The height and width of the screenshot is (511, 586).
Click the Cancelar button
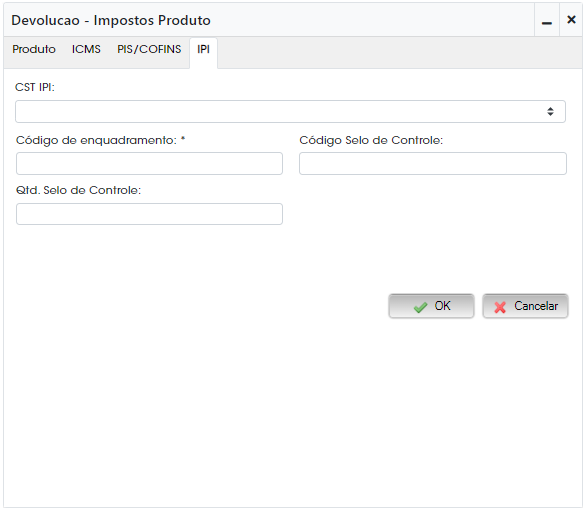[x=525, y=306]
